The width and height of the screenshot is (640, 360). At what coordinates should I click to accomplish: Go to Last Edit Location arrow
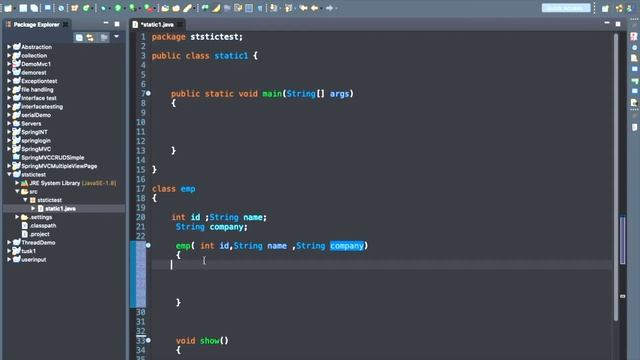click(x=303, y=8)
